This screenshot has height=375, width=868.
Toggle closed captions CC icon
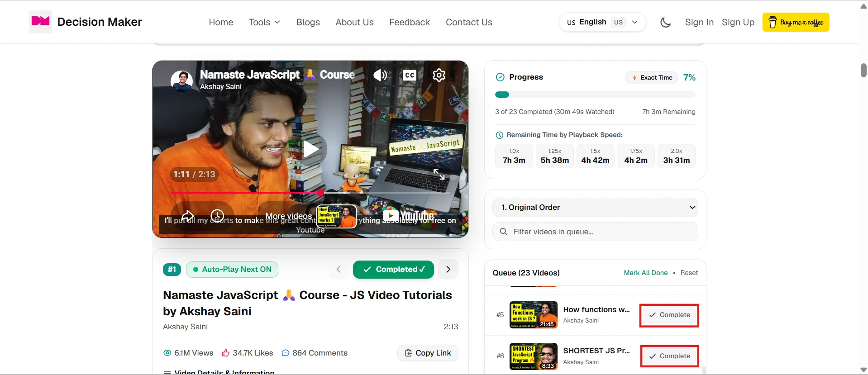point(410,75)
